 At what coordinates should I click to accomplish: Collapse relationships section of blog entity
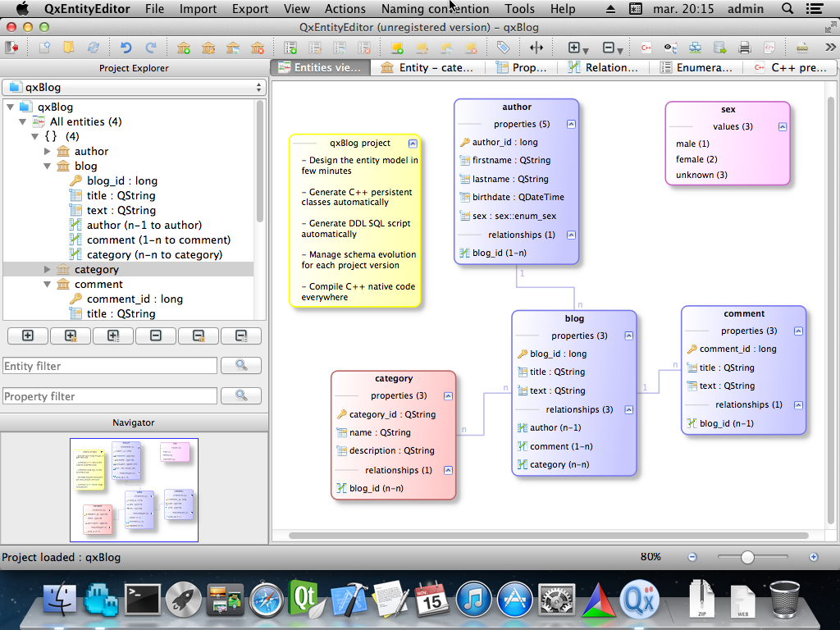coord(628,409)
